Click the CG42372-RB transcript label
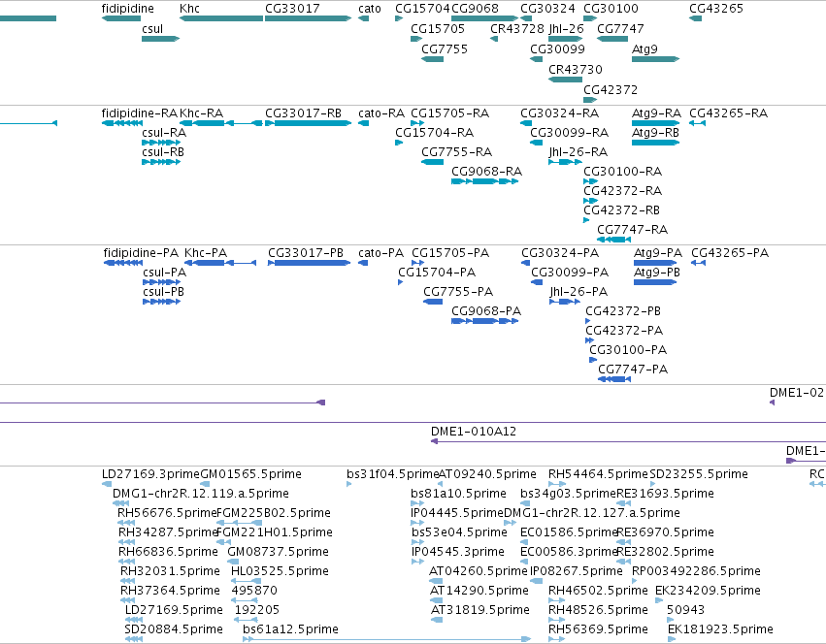The height and width of the screenshot is (644, 826). (621, 210)
